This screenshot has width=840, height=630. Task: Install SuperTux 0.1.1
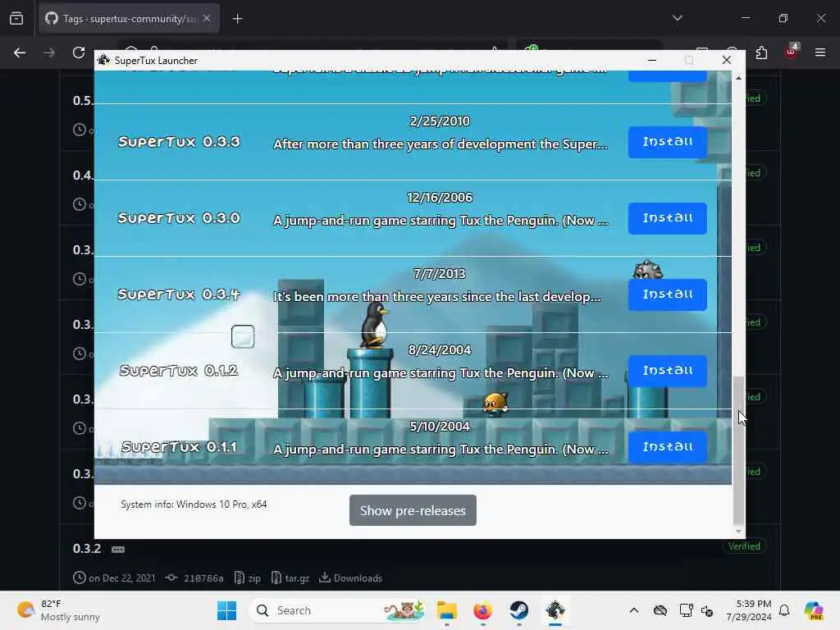(668, 447)
